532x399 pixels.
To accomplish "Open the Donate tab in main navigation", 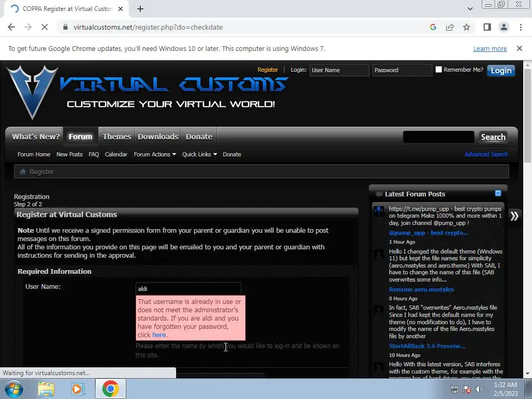I will pos(199,137).
